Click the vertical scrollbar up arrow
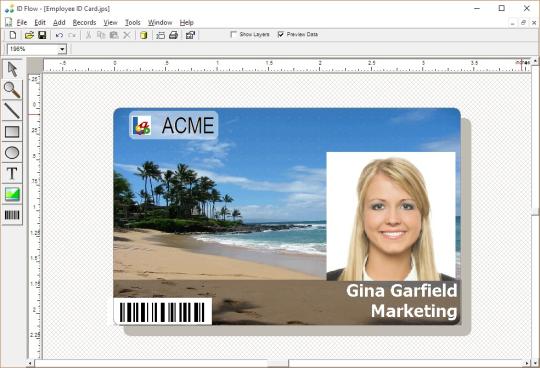The height and width of the screenshot is (368, 540). coord(535,61)
